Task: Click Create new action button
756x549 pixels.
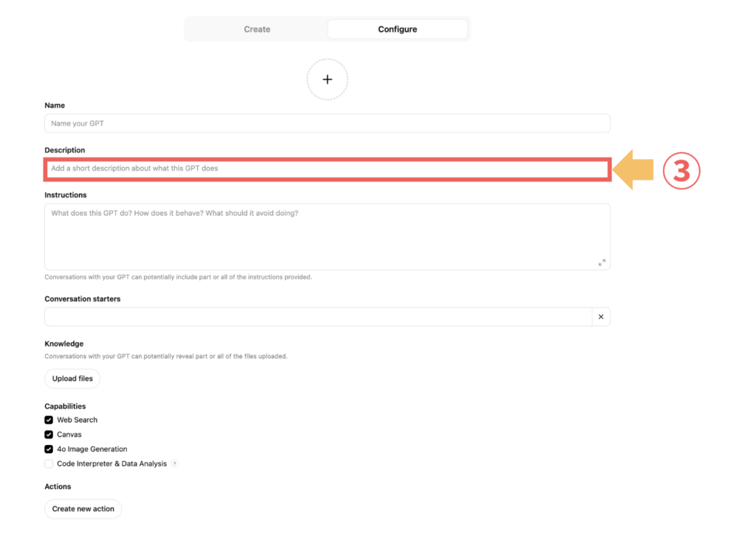Action: pos(83,508)
